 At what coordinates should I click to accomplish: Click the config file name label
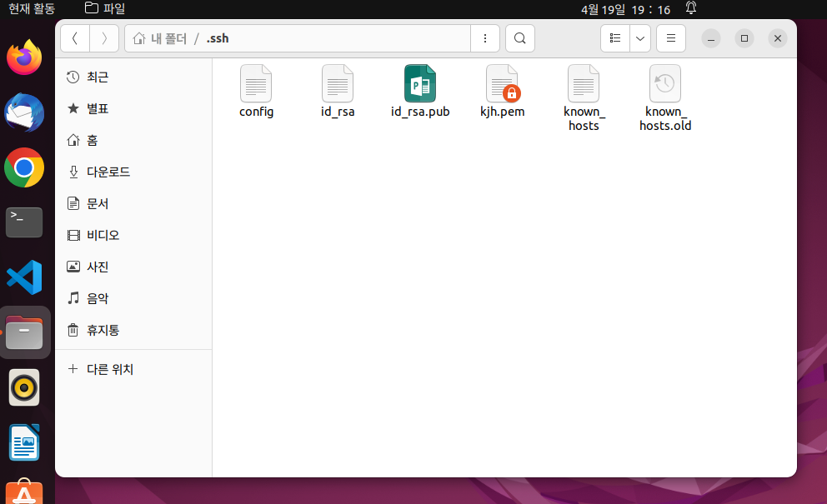[x=256, y=112]
